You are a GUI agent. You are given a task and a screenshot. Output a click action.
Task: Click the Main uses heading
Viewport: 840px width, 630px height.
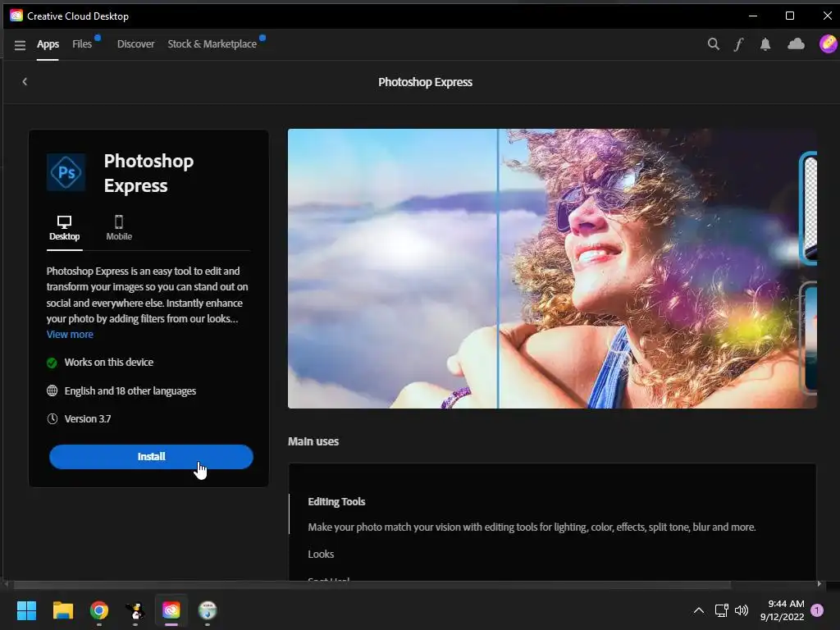[313, 441]
